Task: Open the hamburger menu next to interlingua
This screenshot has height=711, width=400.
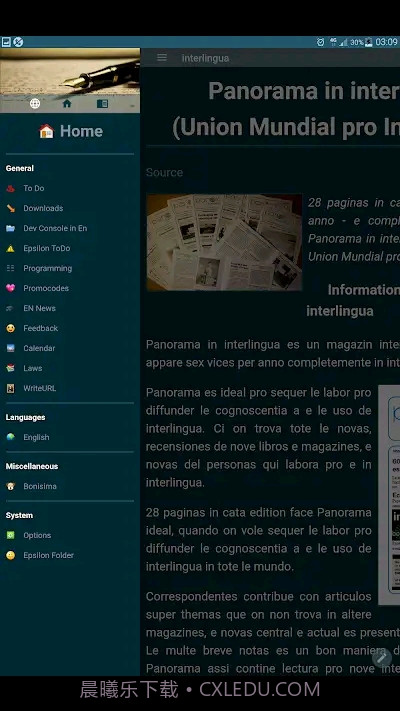Action: 162,58
